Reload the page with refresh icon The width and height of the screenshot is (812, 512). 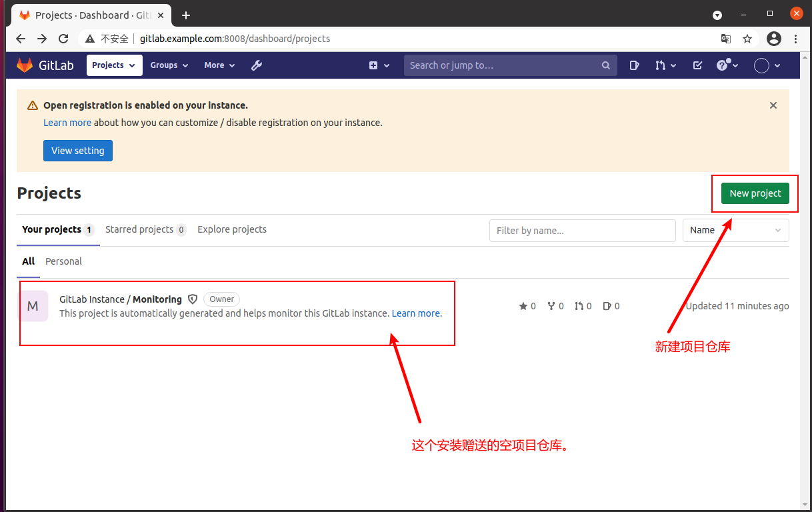coord(63,39)
